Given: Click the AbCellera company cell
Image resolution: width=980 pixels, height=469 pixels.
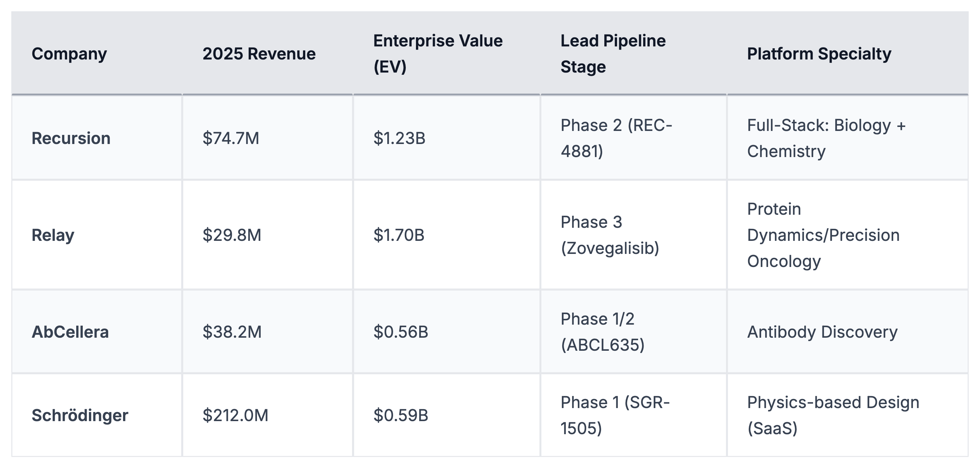Looking at the screenshot, I should click(70, 332).
